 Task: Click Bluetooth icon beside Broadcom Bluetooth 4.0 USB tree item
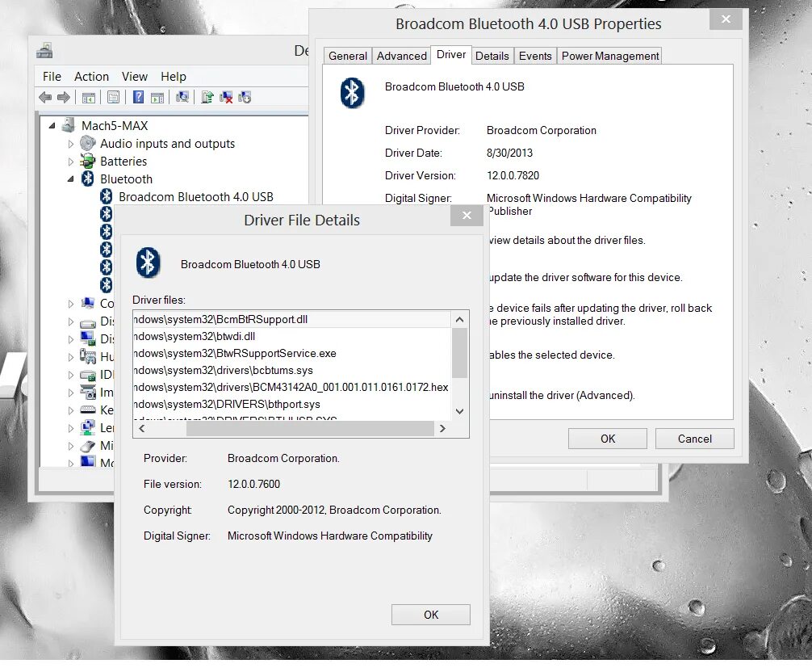click(107, 196)
